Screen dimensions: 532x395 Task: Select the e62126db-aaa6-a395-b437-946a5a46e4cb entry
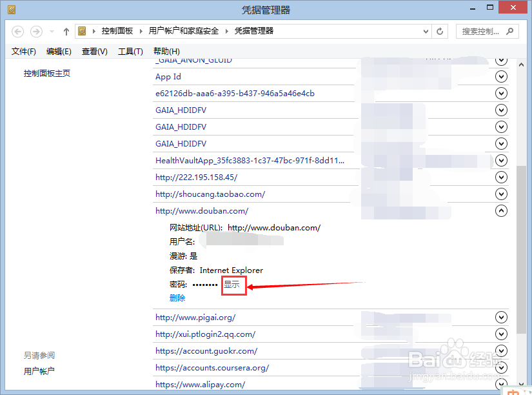click(x=235, y=94)
